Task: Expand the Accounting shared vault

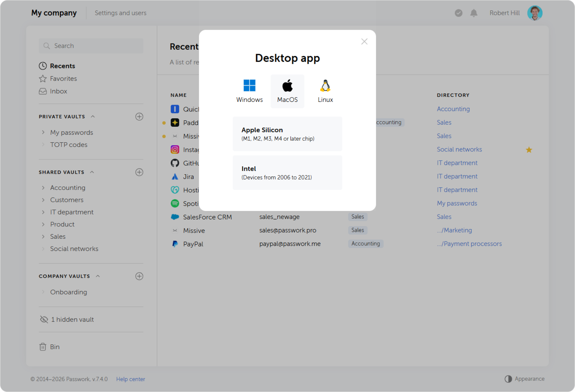Action: pyautogui.click(x=43, y=187)
